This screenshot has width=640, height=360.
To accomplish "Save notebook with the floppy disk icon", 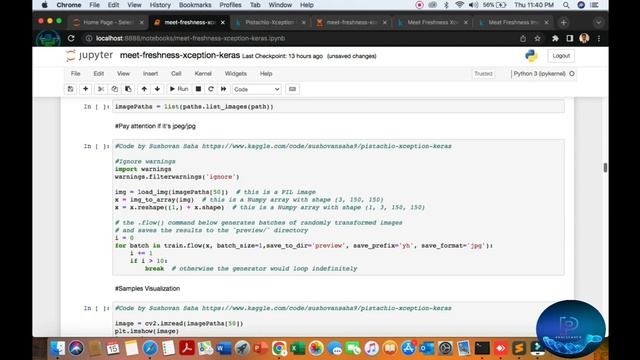I will pyautogui.click(x=70, y=89).
